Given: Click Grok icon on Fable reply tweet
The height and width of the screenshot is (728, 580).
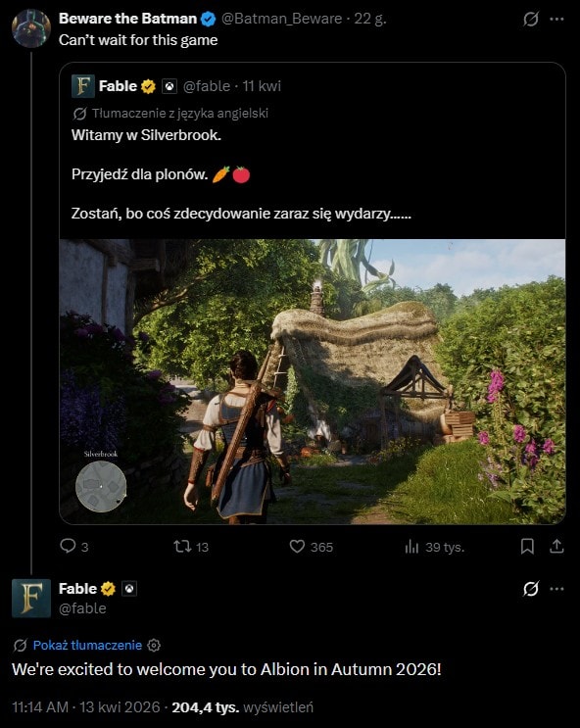Looking at the screenshot, I should pyautogui.click(x=531, y=589).
